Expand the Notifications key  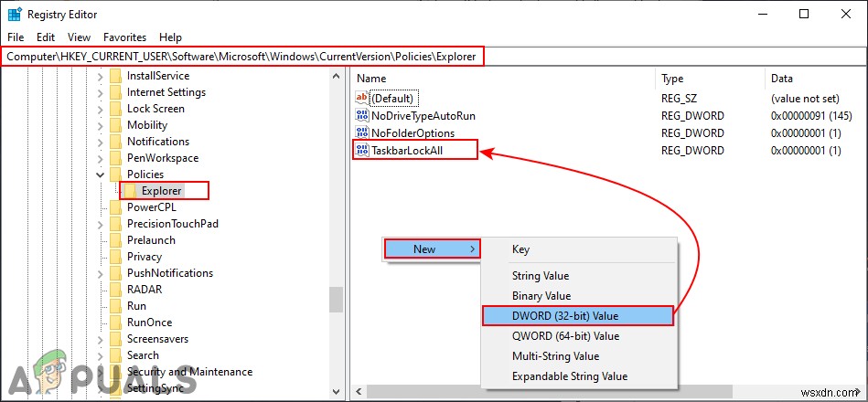pyautogui.click(x=101, y=143)
